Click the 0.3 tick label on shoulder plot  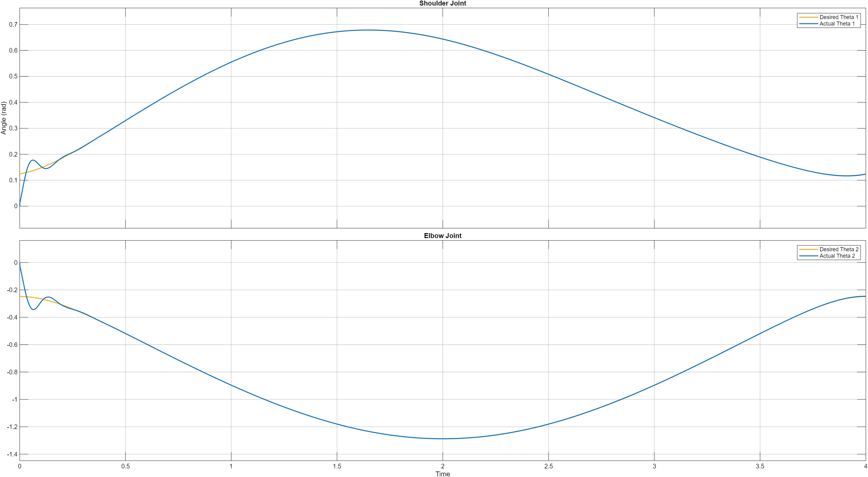coord(13,128)
